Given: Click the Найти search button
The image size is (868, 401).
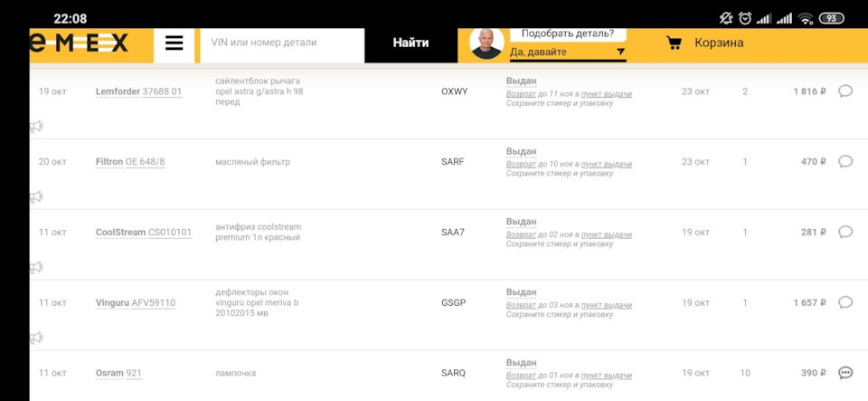Looking at the screenshot, I should click(x=410, y=43).
